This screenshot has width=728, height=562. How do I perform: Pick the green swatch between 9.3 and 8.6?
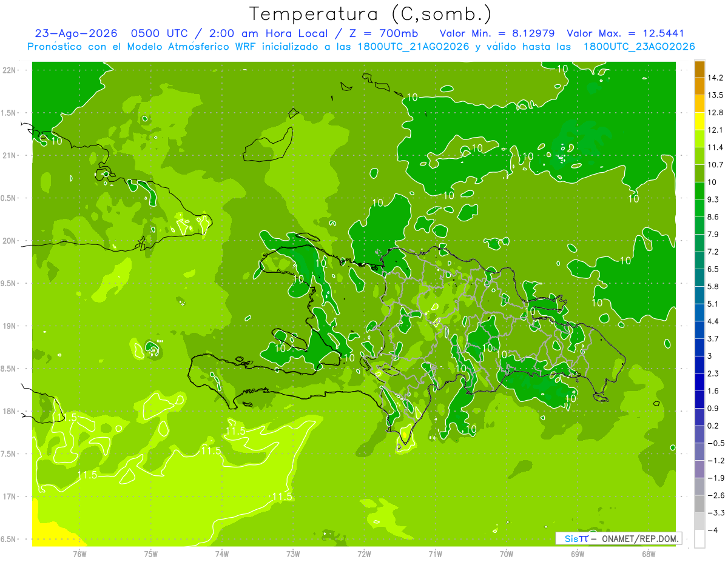click(x=699, y=209)
